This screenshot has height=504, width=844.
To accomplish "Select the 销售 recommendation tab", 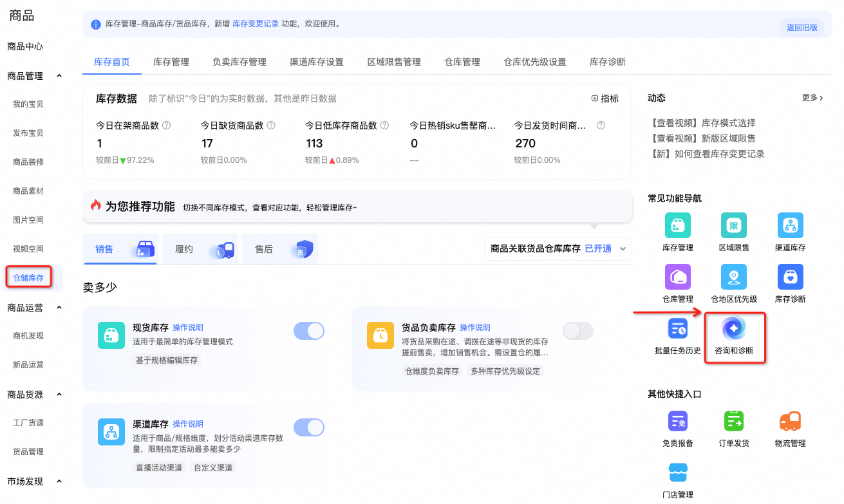I will [x=120, y=249].
